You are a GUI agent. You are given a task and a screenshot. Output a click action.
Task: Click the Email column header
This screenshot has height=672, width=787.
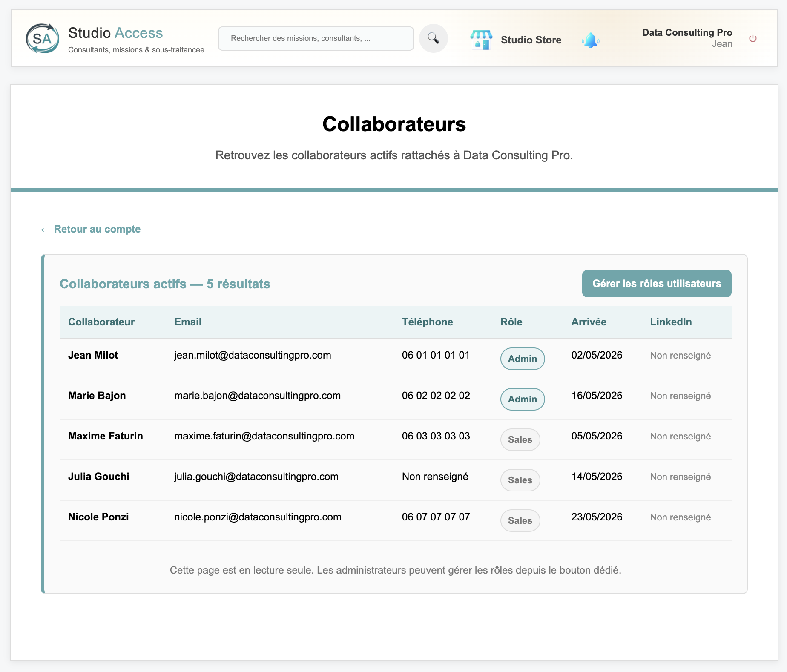tap(188, 322)
